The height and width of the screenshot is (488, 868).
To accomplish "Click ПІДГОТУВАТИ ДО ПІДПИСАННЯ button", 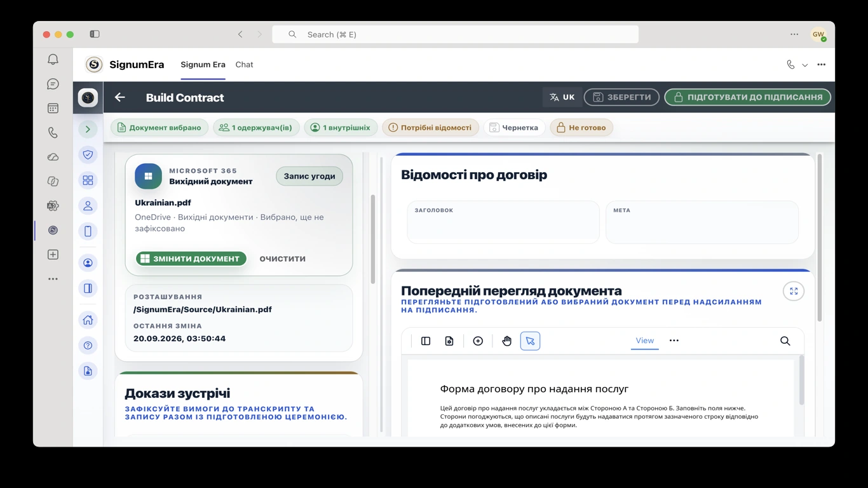I will tap(747, 97).
